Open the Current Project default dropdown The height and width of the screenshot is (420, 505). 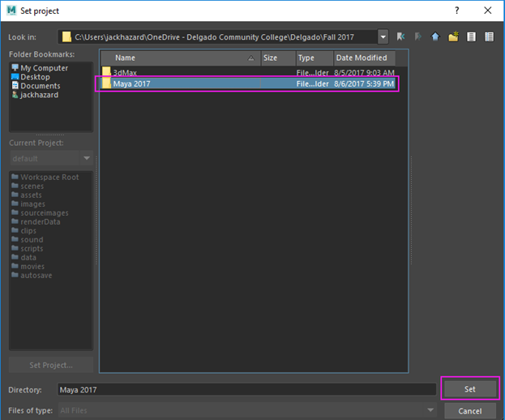point(86,158)
